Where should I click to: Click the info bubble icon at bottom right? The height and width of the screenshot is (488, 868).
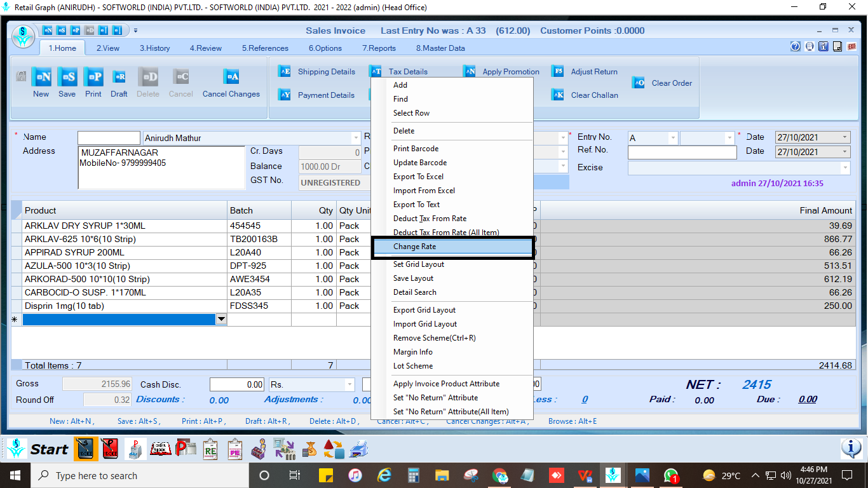click(851, 449)
